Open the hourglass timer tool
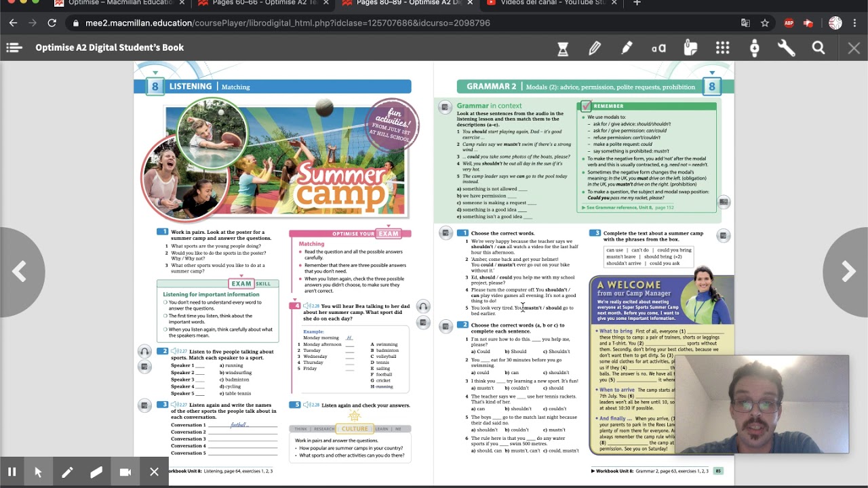Screen dimensions: 868x488 [563, 48]
